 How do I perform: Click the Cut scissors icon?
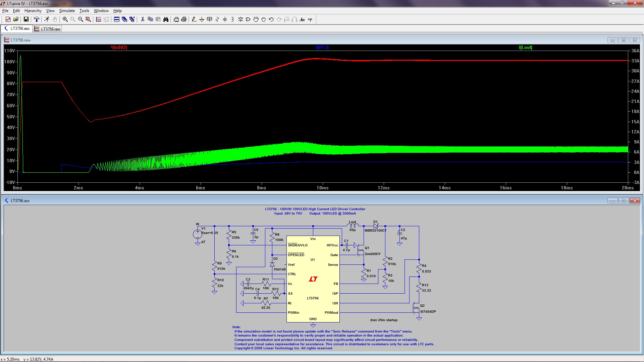click(x=143, y=19)
